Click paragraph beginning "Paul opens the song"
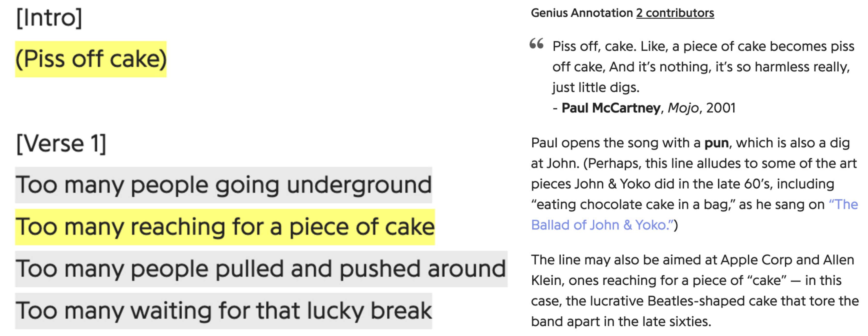 click(694, 184)
